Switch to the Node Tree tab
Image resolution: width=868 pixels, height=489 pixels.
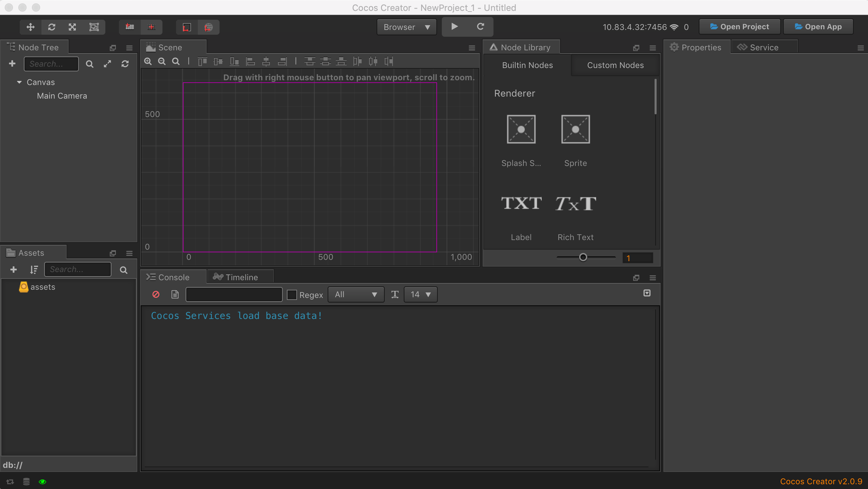(34, 47)
